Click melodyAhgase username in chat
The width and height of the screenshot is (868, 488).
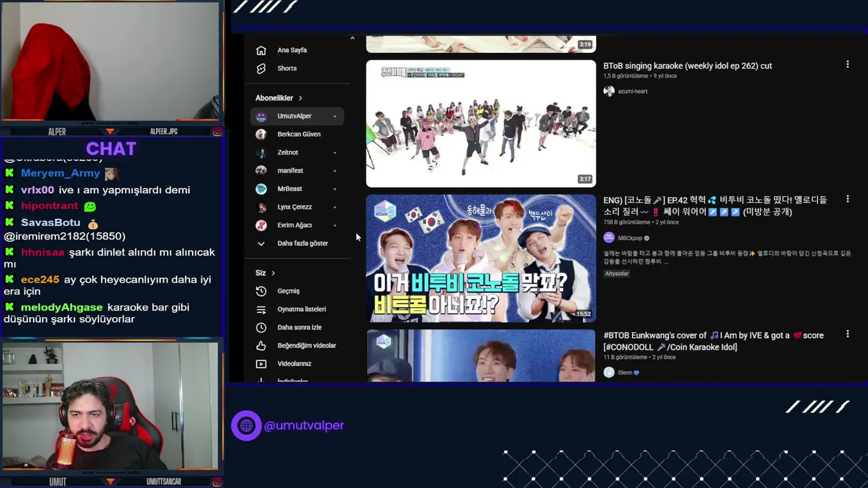click(x=62, y=308)
